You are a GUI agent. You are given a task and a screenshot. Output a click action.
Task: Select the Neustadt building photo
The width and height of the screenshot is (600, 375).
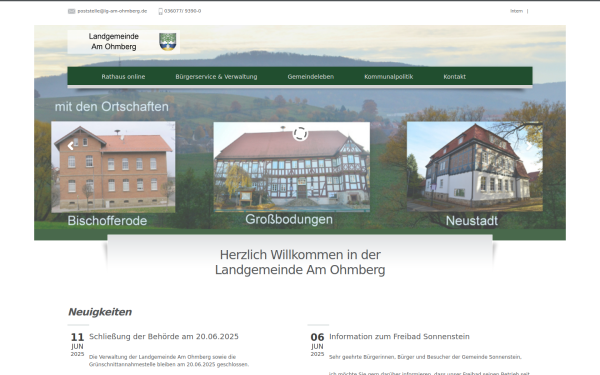475,166
